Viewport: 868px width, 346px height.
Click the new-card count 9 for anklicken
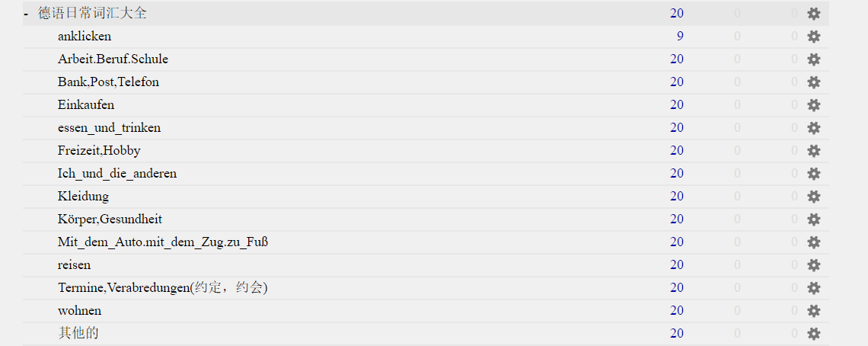(x=680, y=37)
